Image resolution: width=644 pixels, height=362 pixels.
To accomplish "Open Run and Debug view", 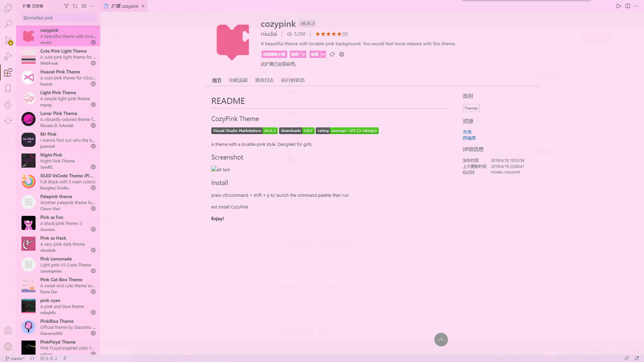I will pyautogui.click(x=8, y=56).
